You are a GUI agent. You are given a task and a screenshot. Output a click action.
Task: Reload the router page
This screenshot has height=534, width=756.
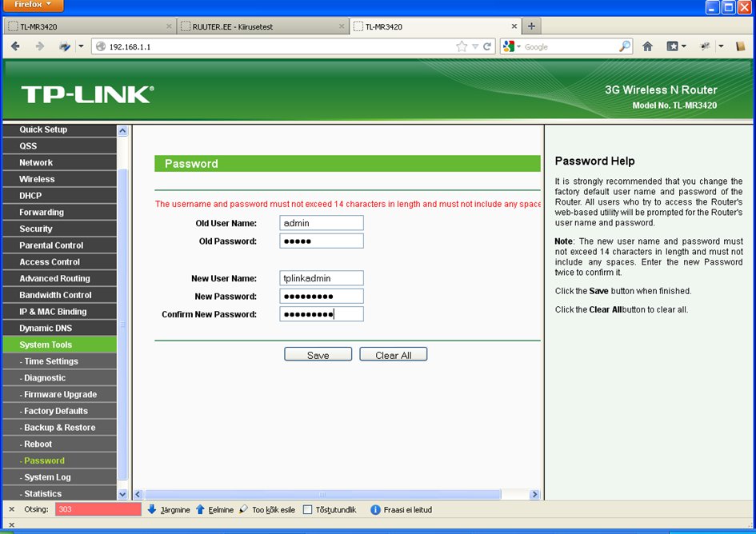click(x=487, y=46)
